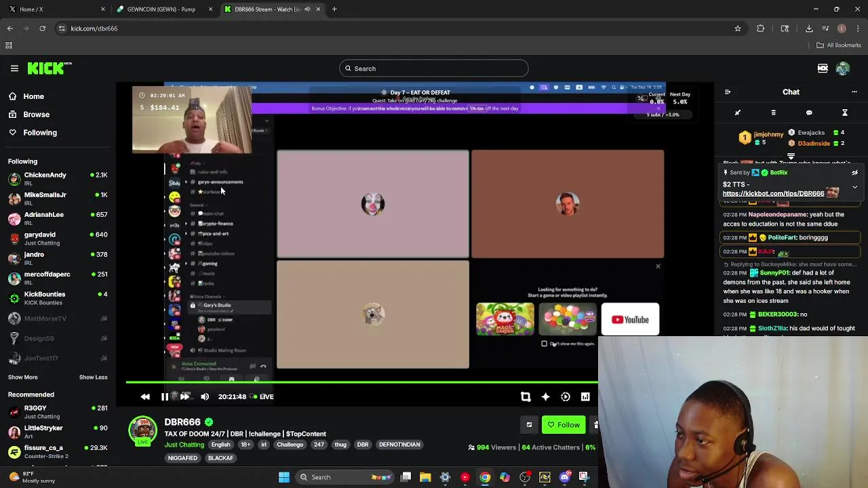Image resolution: width=868 pixels, height=488 pixels.
Task: Open File Explorer from taskbar
Action: (425, 477)
